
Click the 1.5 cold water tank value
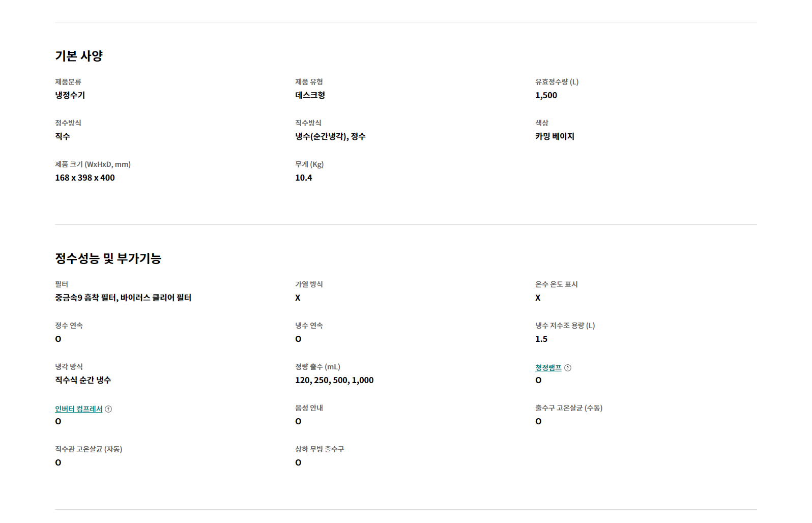coord(541,339)
